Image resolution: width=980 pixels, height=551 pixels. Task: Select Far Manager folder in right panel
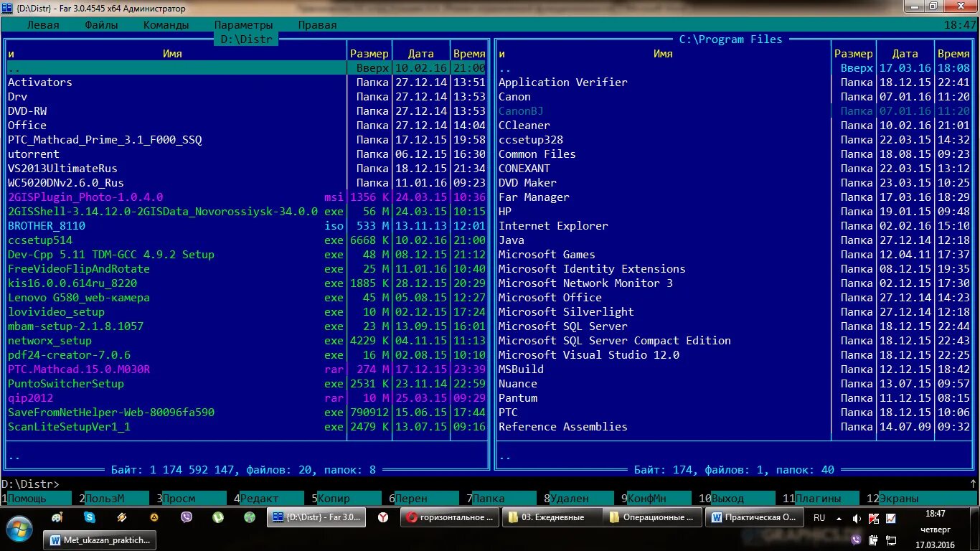534,197
